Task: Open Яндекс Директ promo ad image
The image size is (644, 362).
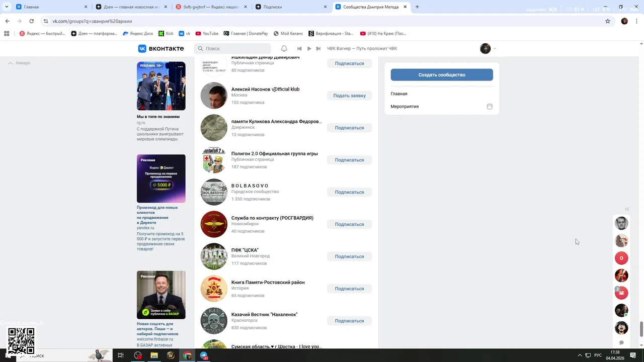Action: click(x=161, y=178)
